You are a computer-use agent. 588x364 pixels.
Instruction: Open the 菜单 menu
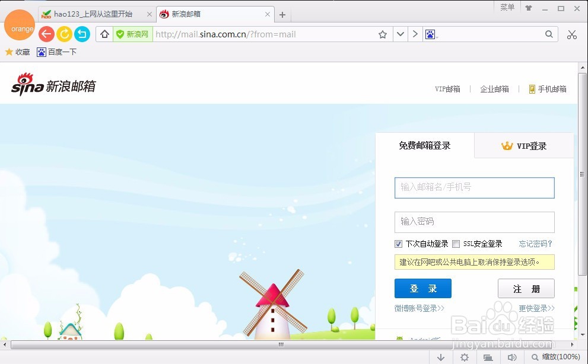click(x=507, y=7)
